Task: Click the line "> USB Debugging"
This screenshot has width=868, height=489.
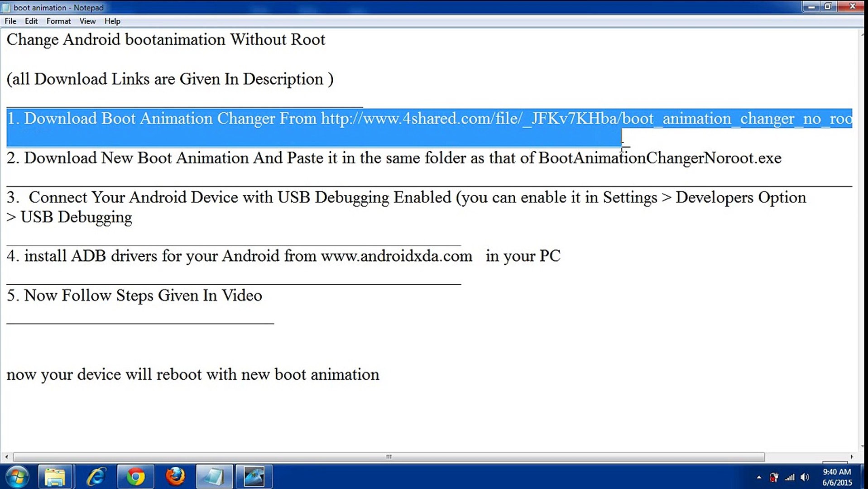Action: pyautogui.click(x=69, y=218)
